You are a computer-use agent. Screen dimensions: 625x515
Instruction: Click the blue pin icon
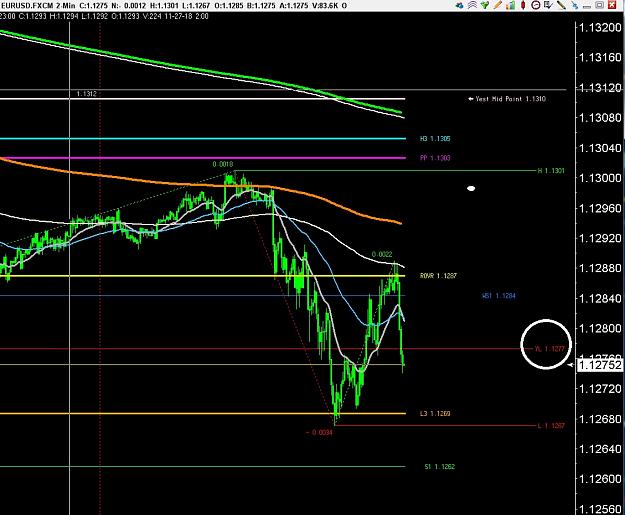pyautogui.click(x=575, y=5)
